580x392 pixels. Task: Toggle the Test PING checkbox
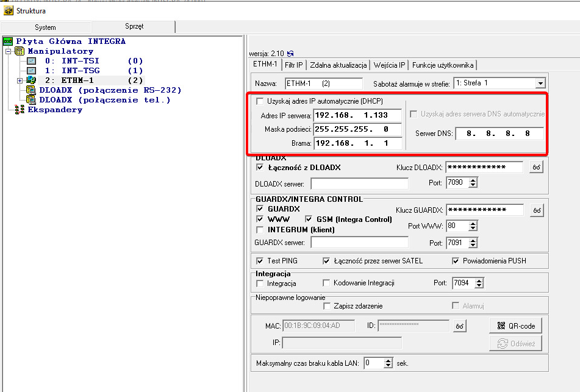pyautogui.click(x=260, y=261)
